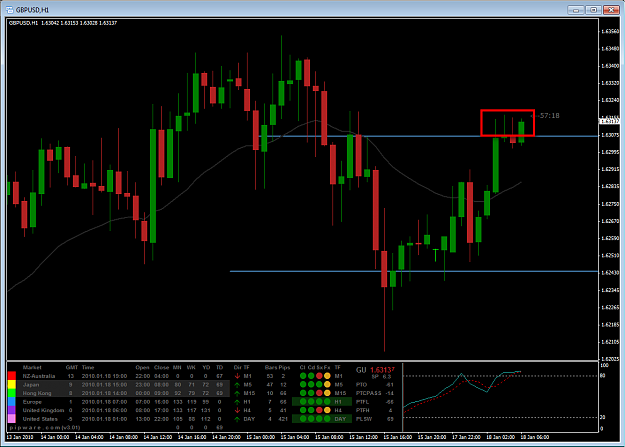Click the pink United States color swatch

(x=12, y=419)
